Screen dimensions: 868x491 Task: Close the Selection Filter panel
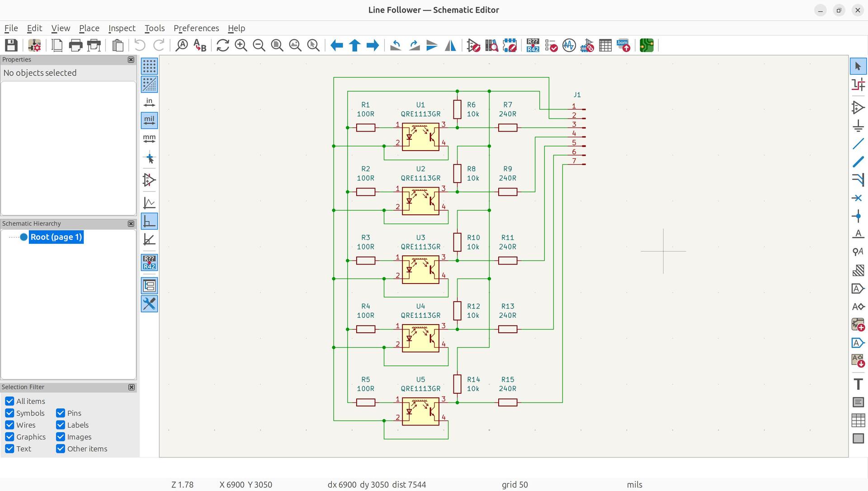coord(132,387)
